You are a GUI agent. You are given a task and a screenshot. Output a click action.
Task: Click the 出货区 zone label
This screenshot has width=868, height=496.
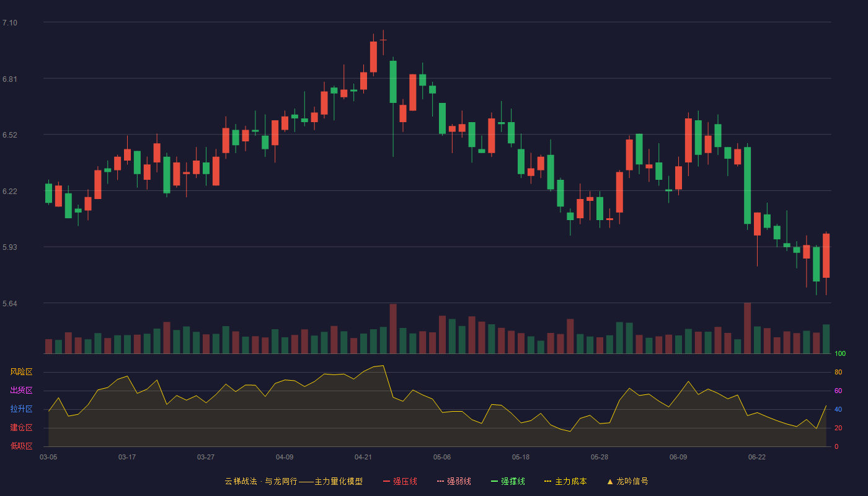tap(22, 391)
